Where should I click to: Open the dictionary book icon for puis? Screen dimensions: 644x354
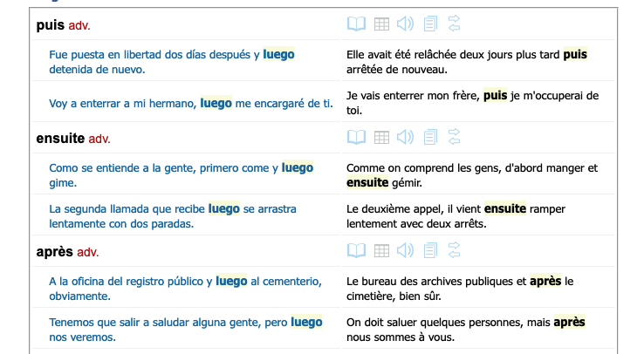(x=356, y=24)
